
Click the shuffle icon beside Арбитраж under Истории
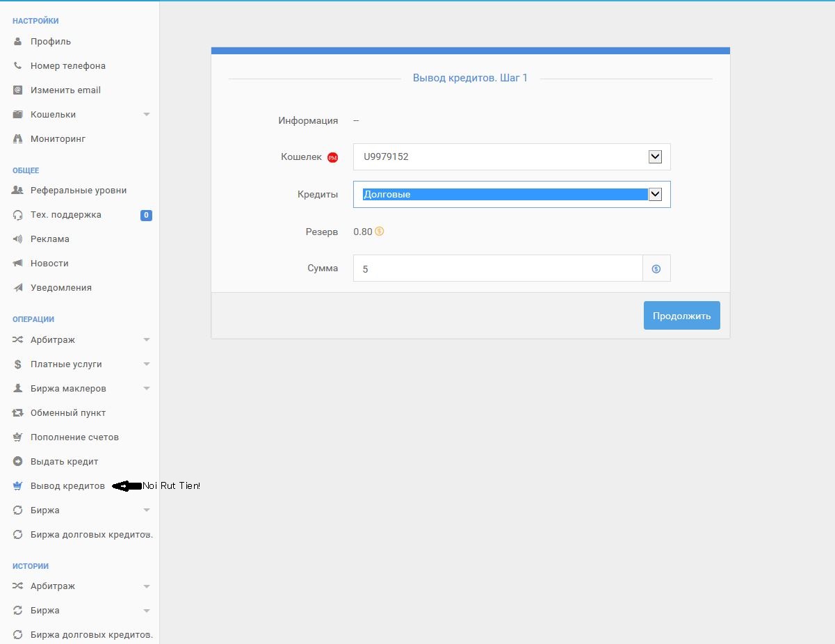tap(18, 586)
